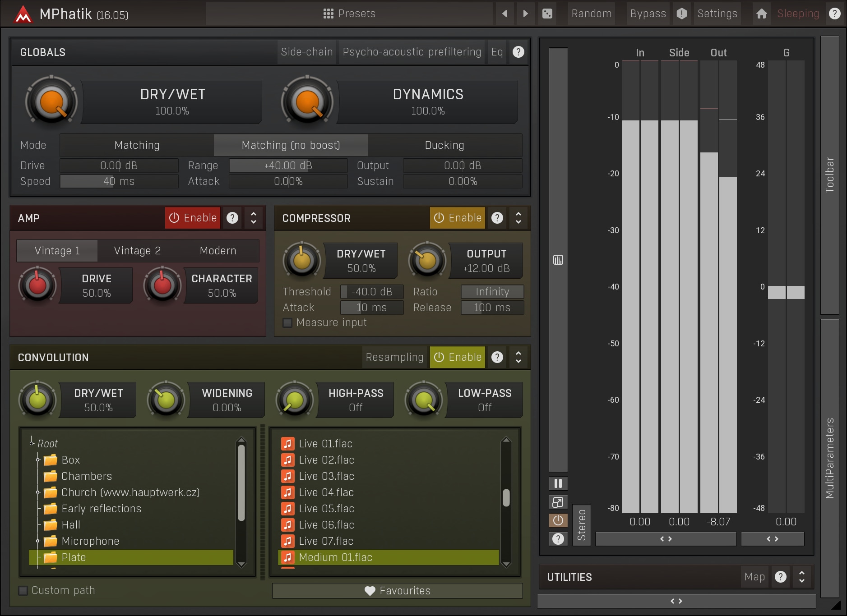The image size is (847, 616).
Task: Click the home icon in top bar
Action: pos(762,14)
